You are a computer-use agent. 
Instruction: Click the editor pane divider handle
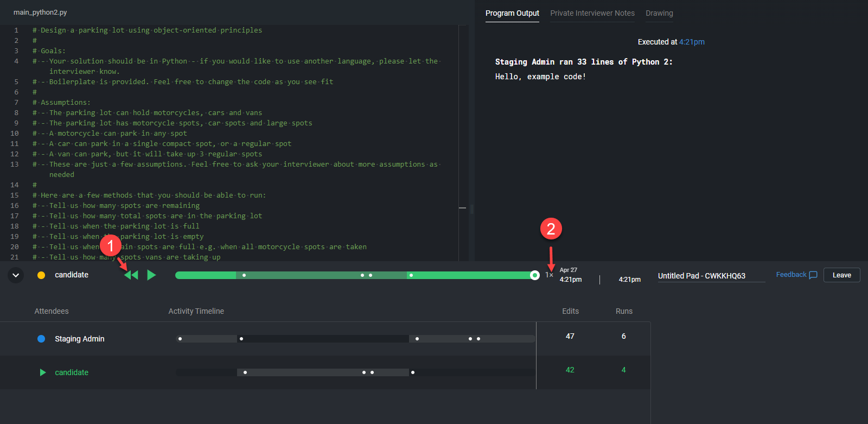click(x=471, y=208)
